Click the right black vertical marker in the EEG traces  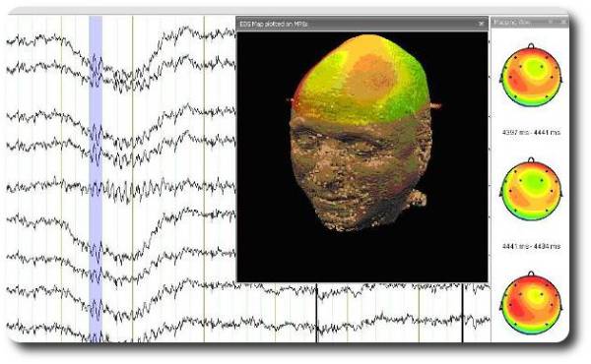point(463,313)
